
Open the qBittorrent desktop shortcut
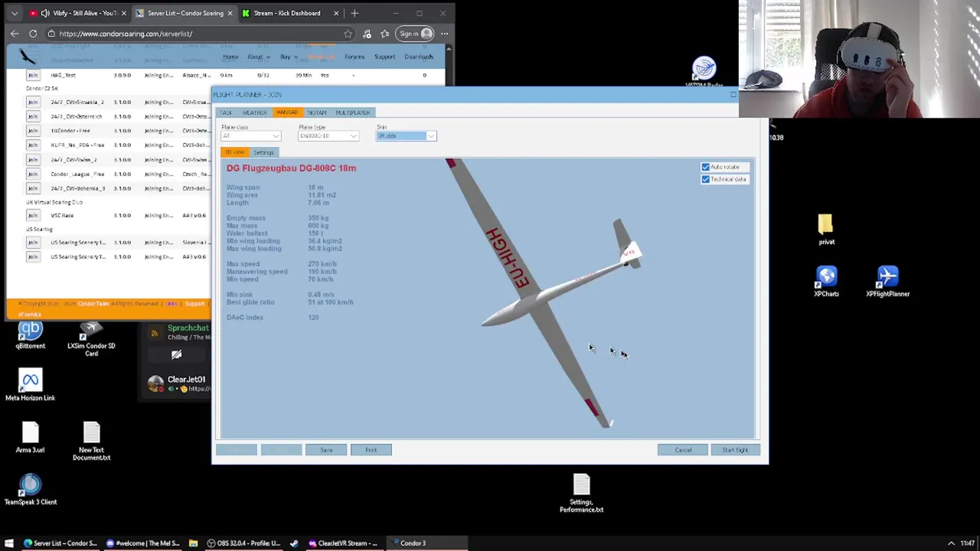[x=30, y=335]
